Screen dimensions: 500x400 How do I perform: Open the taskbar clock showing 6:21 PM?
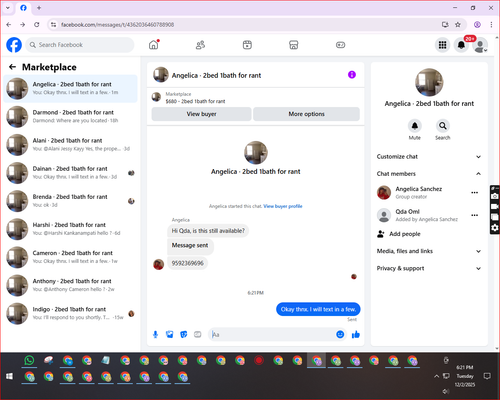coord(465,376)
